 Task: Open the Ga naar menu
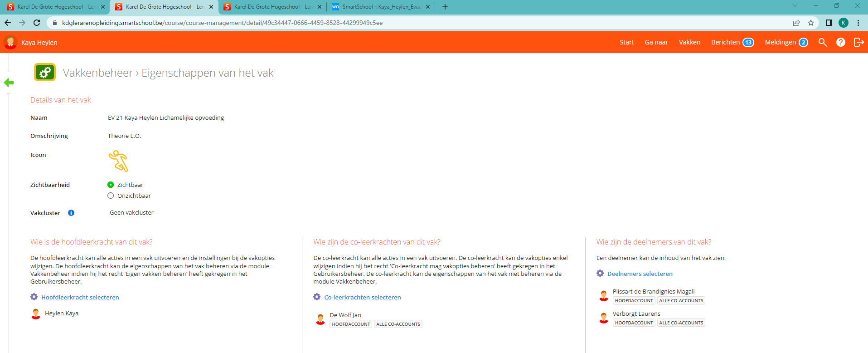click(656, 42)
